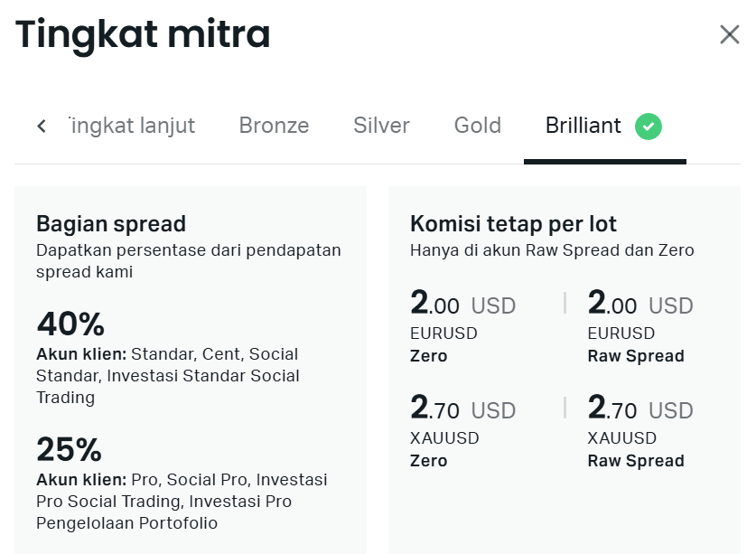The width and height of the screenshot is (756, 554).
Task: Click the Tingkat mitra dialog title
Action: (x=142, y=34)
